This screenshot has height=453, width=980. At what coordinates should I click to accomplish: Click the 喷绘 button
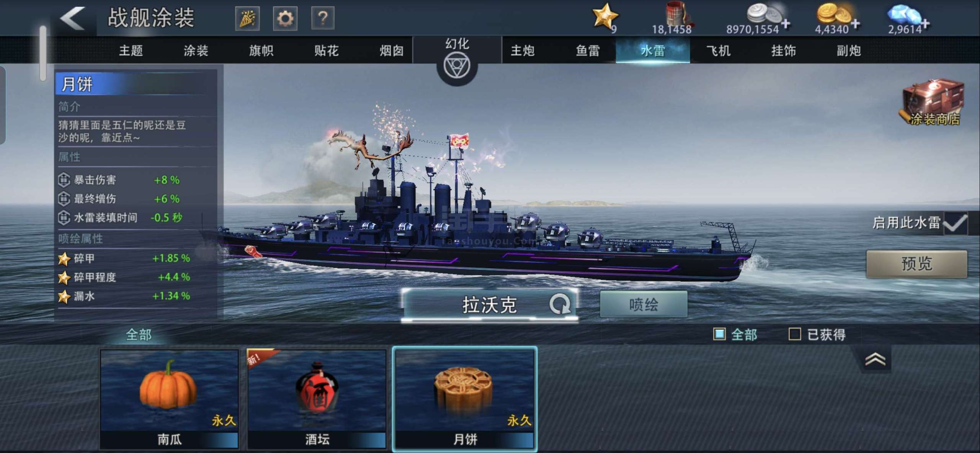click(x=644, y=304)
